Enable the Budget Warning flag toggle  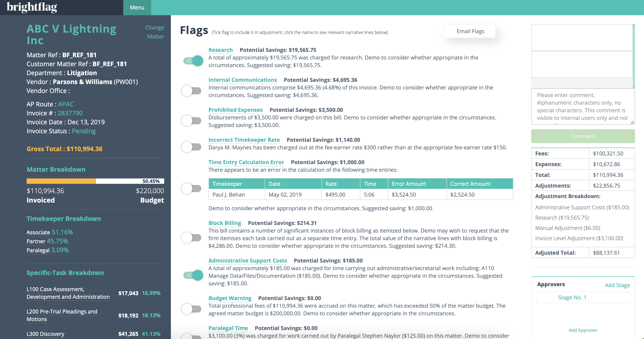click(x=192, y=309)
